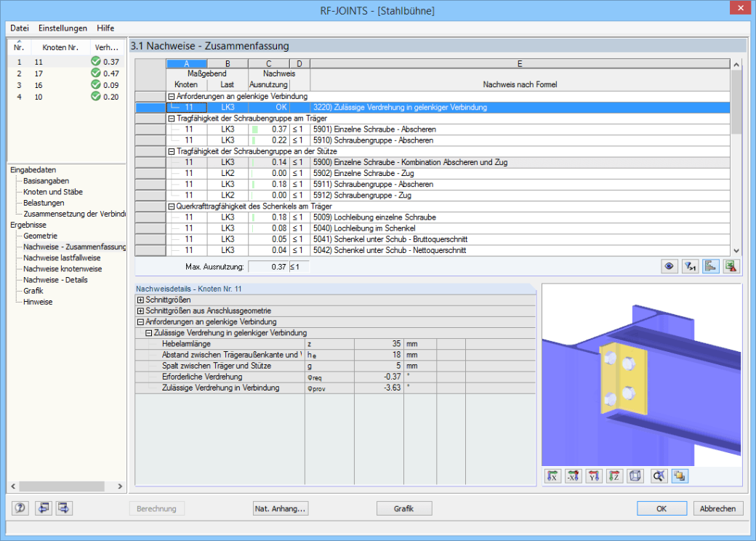Open the Einstellungen menu
Viewport: 756px width, 541px height.
tap(63, 28)
